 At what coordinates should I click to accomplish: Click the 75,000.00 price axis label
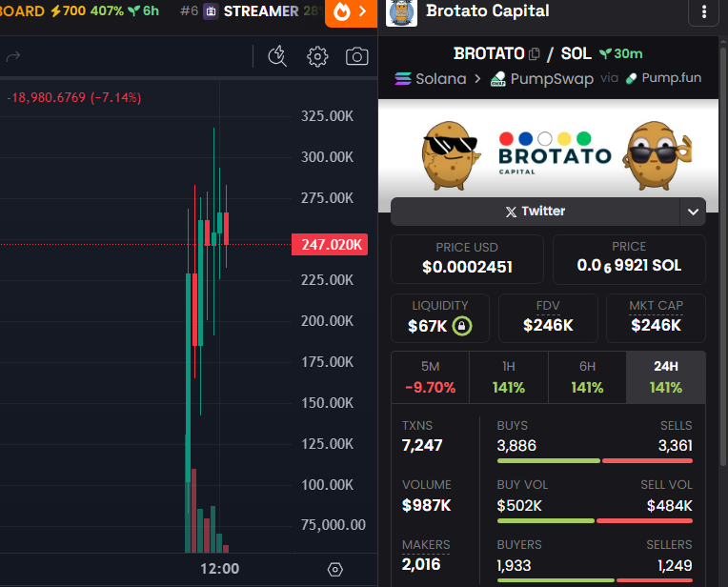click(334, 525)
